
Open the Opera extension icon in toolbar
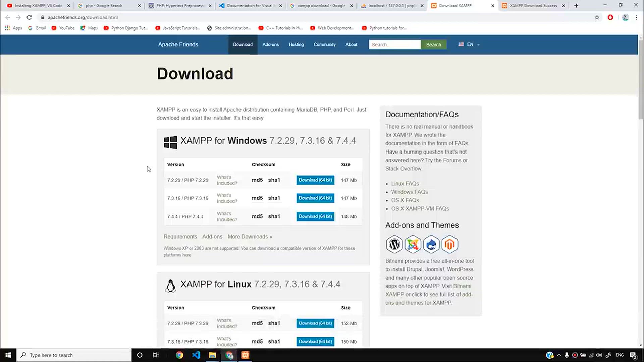pyautogui.click(x=610, y=17)
